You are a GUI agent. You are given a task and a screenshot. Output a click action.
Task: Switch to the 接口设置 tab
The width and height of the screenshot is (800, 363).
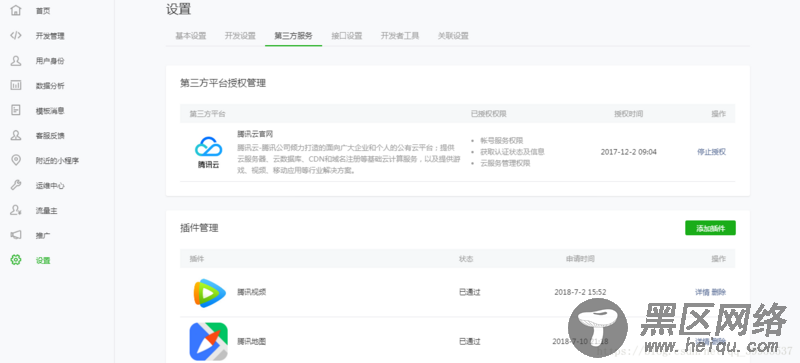347,36
